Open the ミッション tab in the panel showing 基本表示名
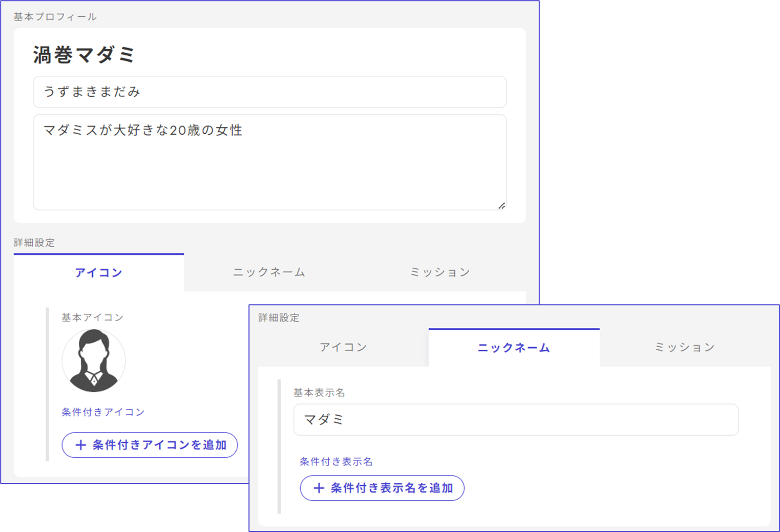 point(685,348)
